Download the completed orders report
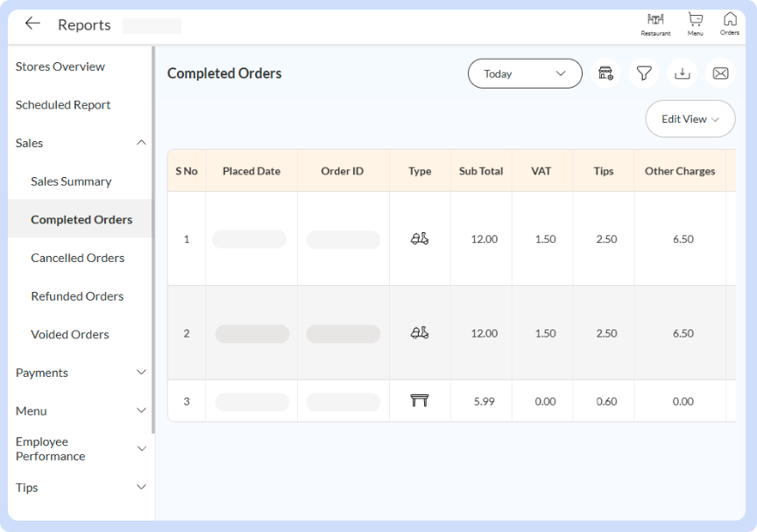Screen dimensions: 757x532 [x=682, y=74]
